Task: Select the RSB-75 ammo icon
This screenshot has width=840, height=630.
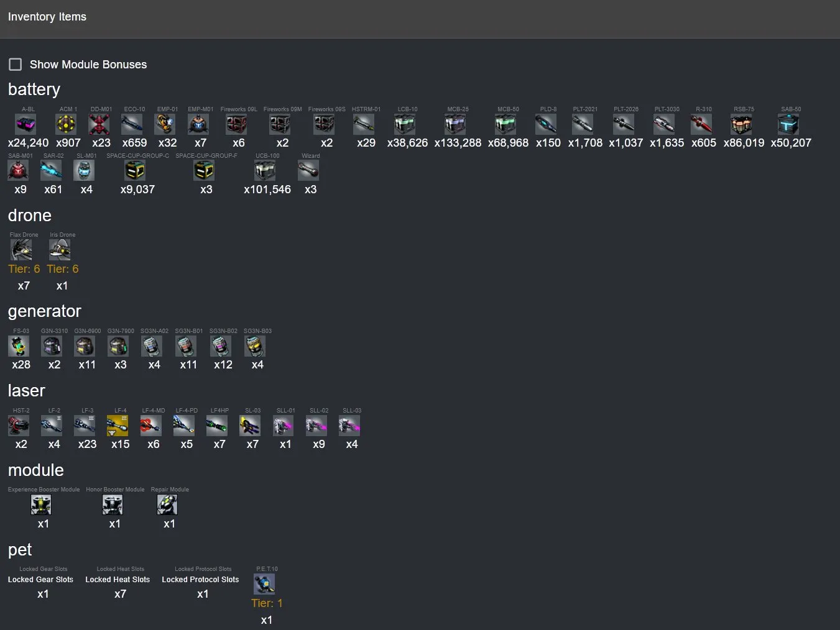Action: tap(742, 124)
